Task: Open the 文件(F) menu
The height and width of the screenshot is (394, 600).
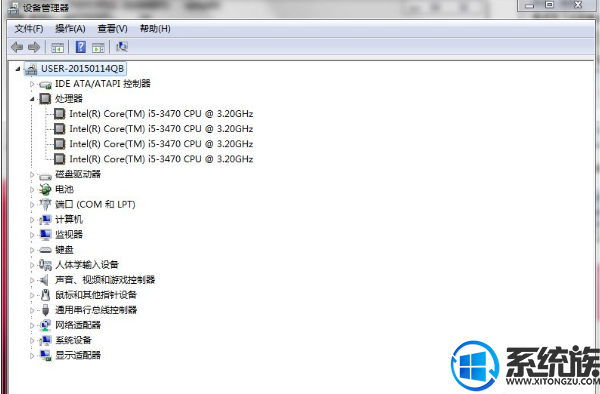Action: pyautogui.click(x=29, y=29)
